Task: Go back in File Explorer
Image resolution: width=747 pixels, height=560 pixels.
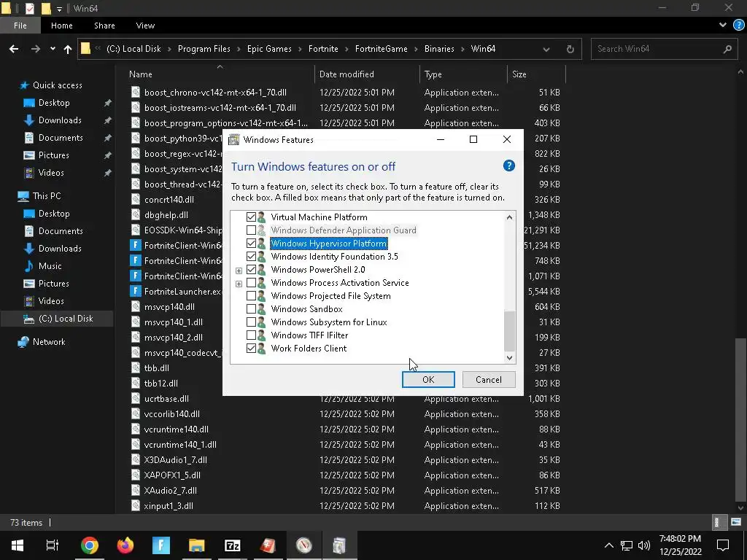Action: click(14, 49)
